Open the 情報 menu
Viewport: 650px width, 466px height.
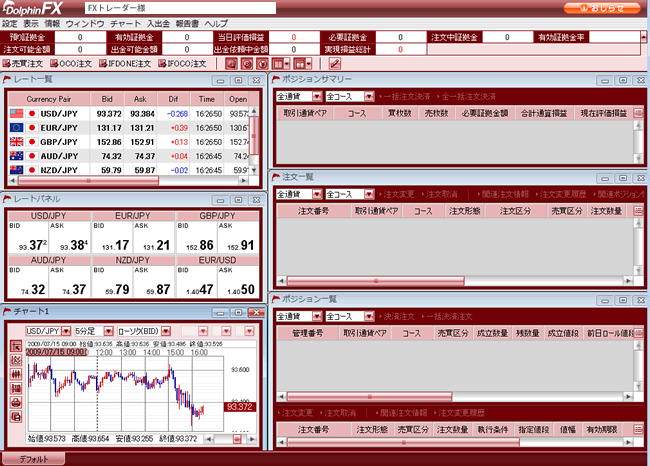pyautogui.click(x=52, y=24)
